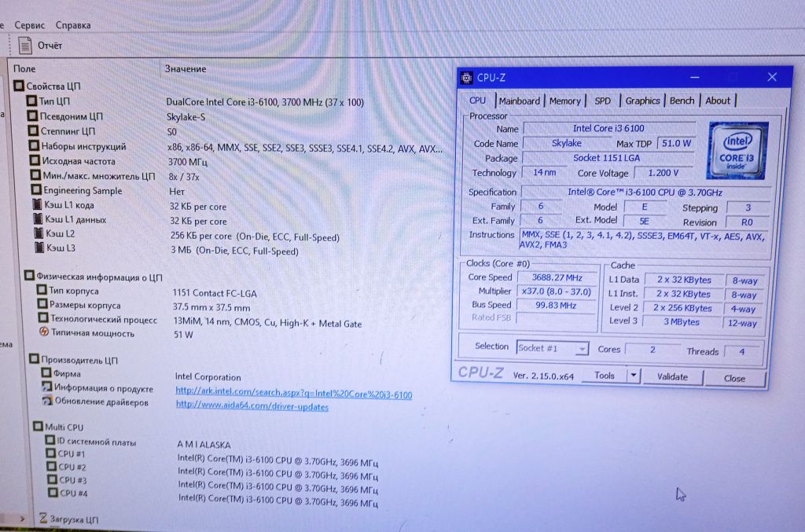This screenshot has height=532, width=805.
Task: Click the Multi CPU section icon
Action: pyautogui.click(x=38, y=427)
